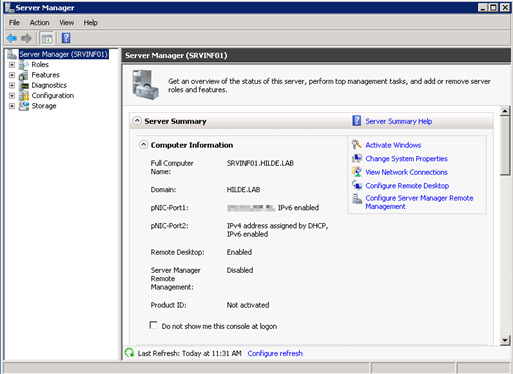Click the Server Manager Remote Management icon
This screenshot has height=374, width=513.
tap(357, 199)
